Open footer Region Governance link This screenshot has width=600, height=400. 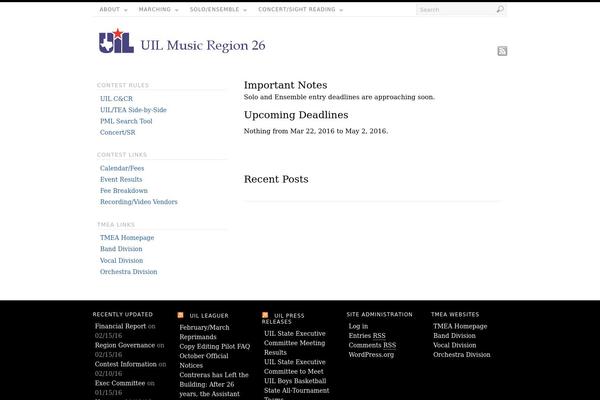tap(125, 345)
